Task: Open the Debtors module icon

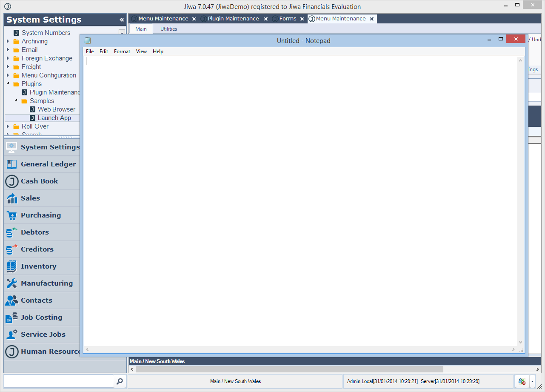Action: pyautogui.click(x=11, y=232)
